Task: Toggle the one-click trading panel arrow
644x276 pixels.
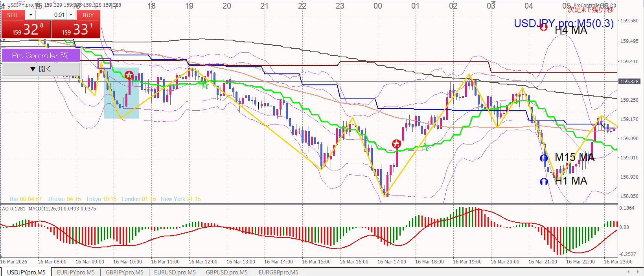Action: tap(2, 5)
